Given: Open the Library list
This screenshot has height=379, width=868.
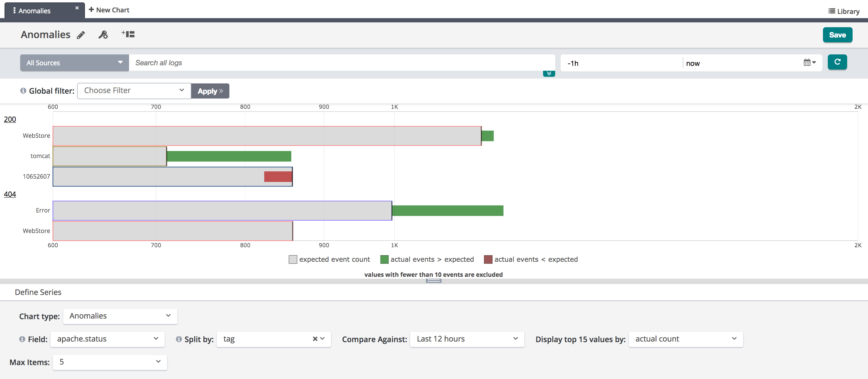Looking at the screenshot, I should coord(844,11).
